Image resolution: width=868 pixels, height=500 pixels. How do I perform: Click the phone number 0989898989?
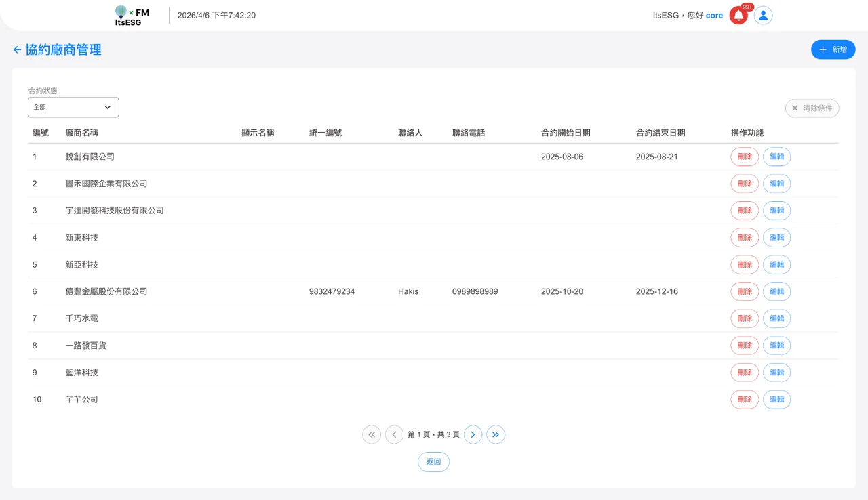(475, 292)
